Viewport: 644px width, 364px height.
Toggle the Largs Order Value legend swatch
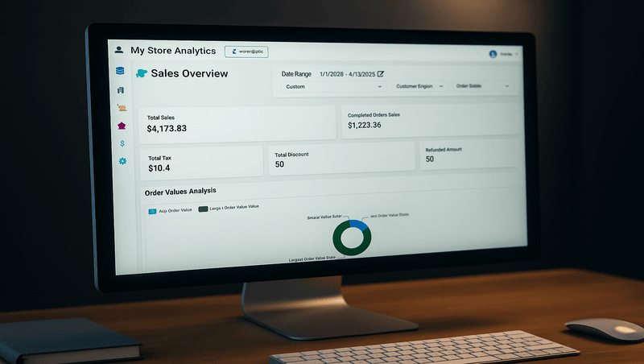click(x=203, y=209)
